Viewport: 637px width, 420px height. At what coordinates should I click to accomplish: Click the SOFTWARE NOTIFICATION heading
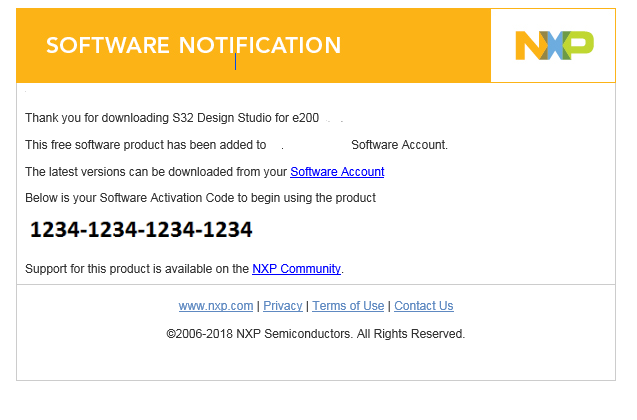[x=193, y=45]
